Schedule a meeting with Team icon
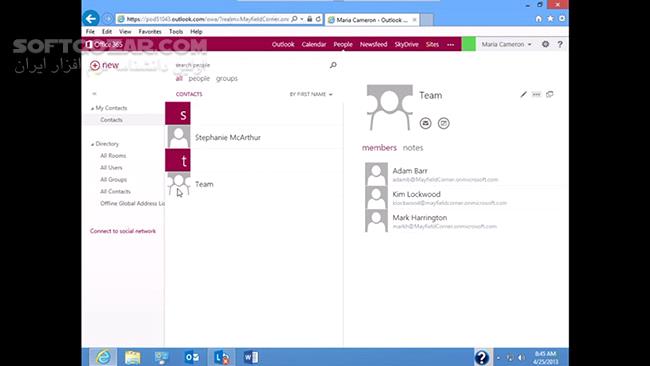The width and height of the screenshot is (650, 366). (x=444, y=123)
